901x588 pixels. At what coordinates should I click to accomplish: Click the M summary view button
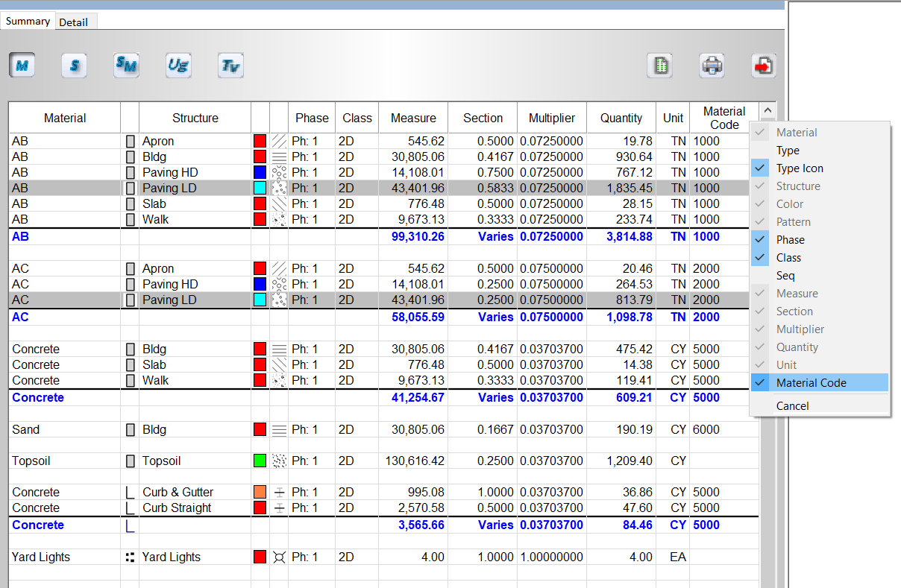[22, 66]
